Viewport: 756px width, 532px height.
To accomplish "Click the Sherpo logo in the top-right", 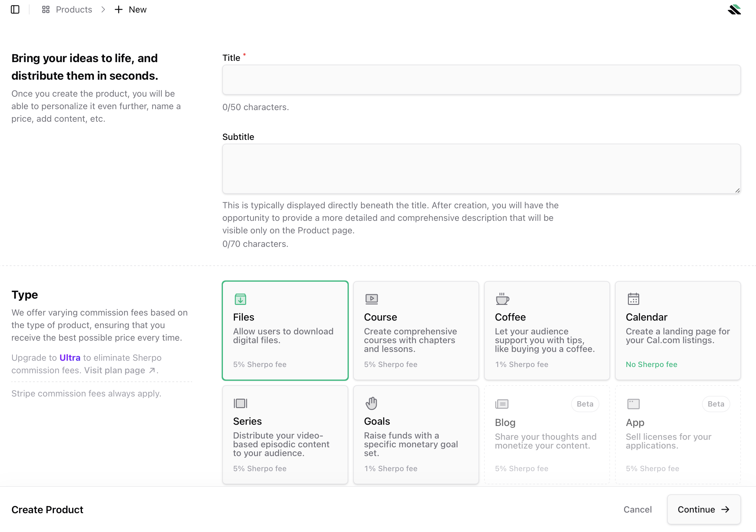I will tap(734, 9).
